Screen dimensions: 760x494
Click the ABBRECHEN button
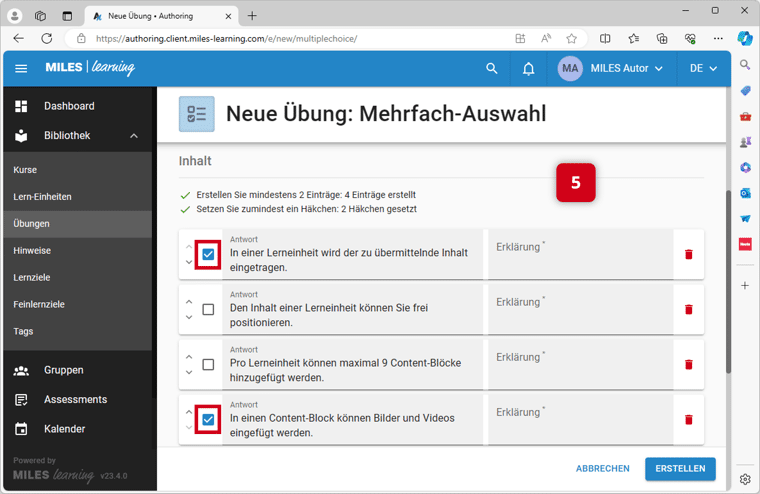tap(602, 468)
